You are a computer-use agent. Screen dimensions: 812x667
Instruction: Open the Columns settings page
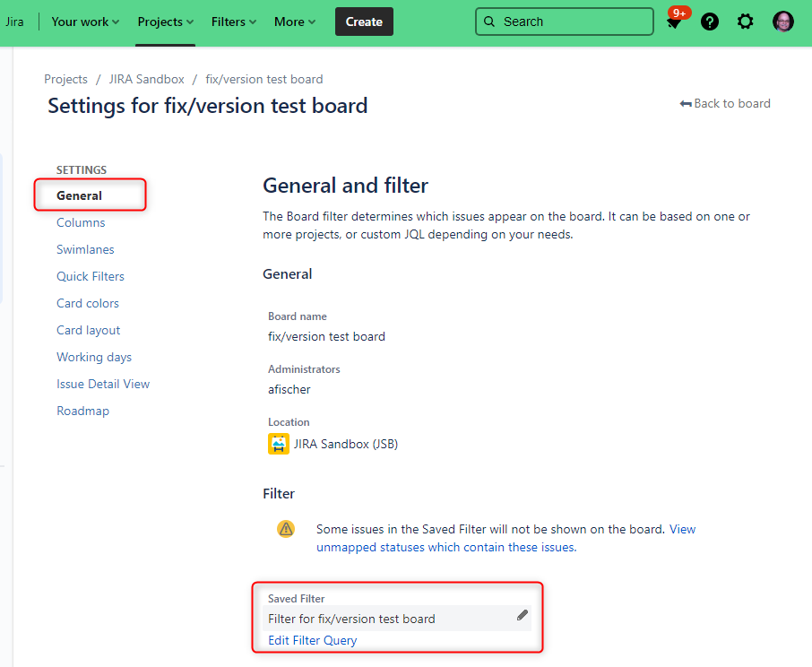pos(81,222)
